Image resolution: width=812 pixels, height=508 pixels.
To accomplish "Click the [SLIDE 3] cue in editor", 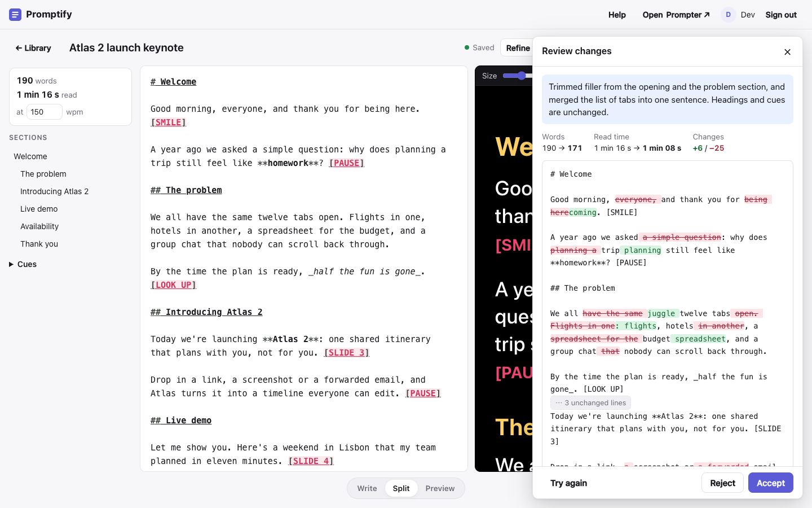I will [347, 353].
